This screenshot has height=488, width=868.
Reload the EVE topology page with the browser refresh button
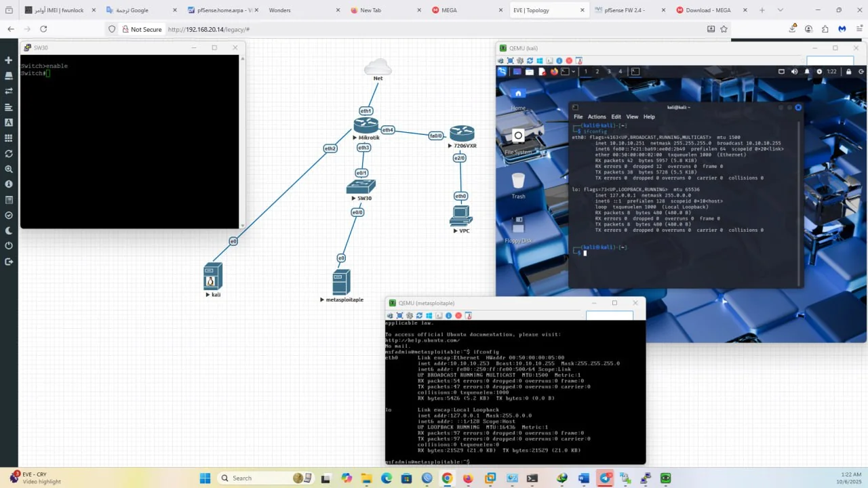[x=43, y=29]
